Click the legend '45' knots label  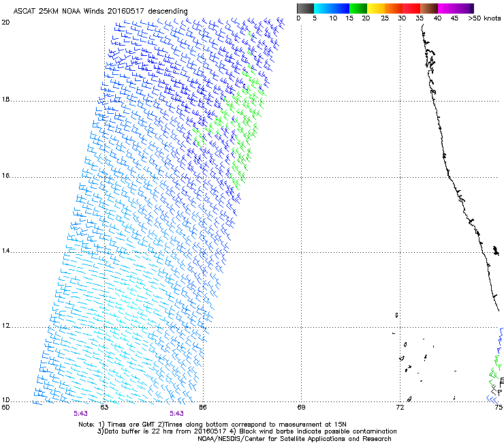tap(454, 18)
